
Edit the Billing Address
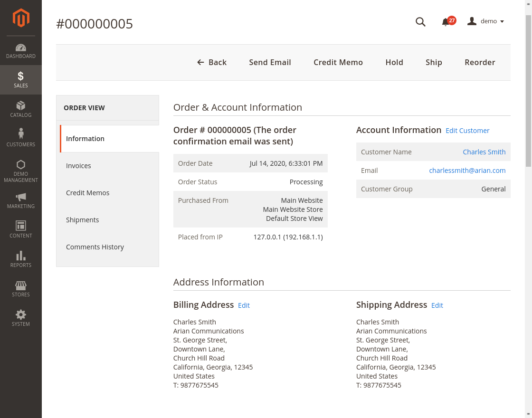click(x=244, y=305)
